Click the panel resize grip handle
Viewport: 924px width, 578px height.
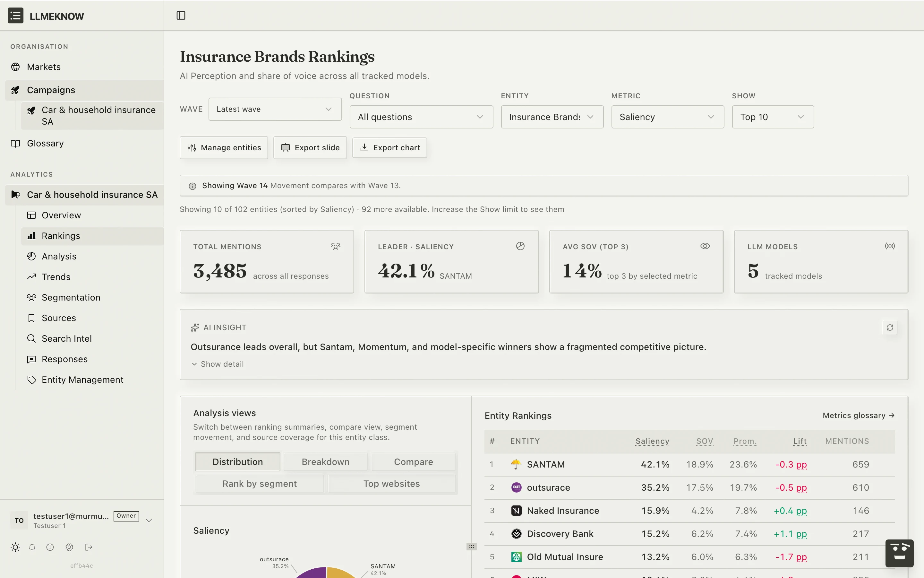point(472,547)
